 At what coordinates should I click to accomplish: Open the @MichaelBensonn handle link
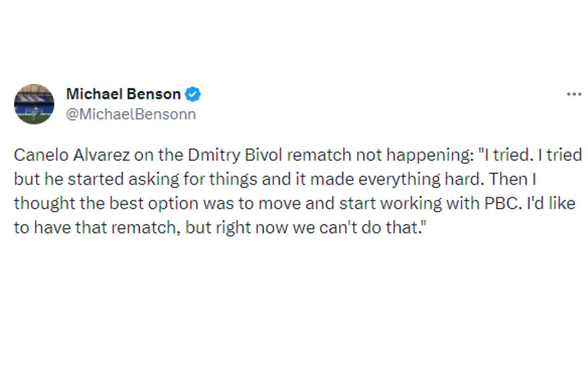click(x=131, y=114)
